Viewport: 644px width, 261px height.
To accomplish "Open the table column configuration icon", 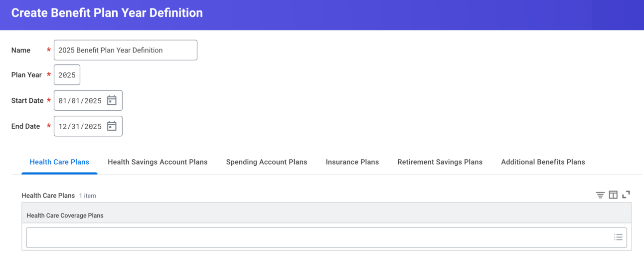I will tap(613, 195).
